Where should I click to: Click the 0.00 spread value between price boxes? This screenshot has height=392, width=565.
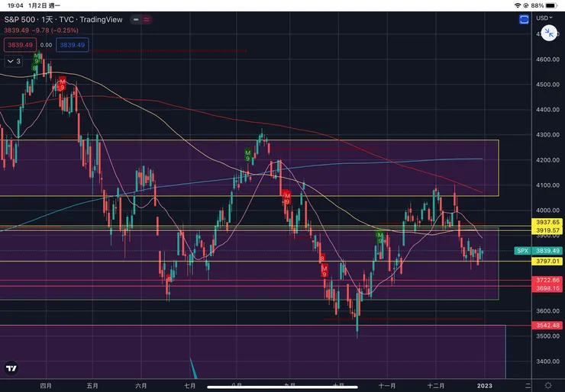coord(46,45)
